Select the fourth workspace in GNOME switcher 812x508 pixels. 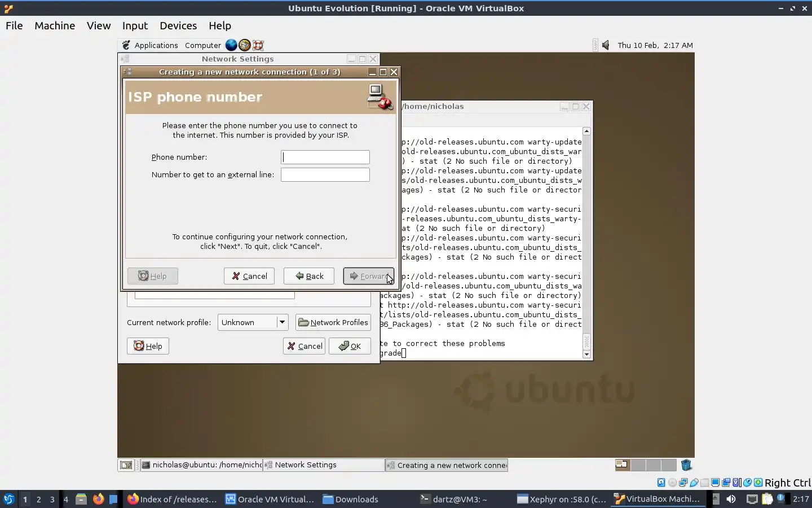[x=669, y=465]
